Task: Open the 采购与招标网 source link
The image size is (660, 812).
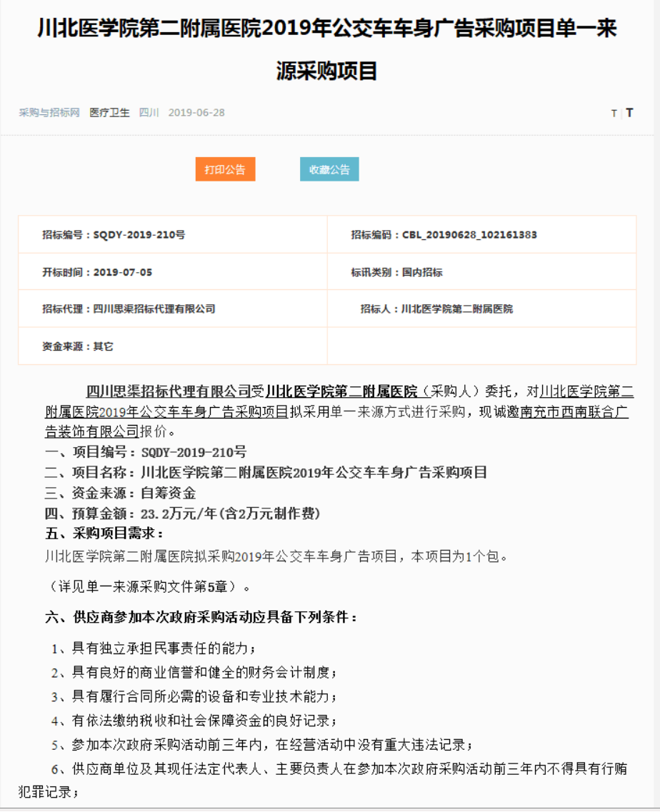Action: pyautogui.click(x=49, y=112)
